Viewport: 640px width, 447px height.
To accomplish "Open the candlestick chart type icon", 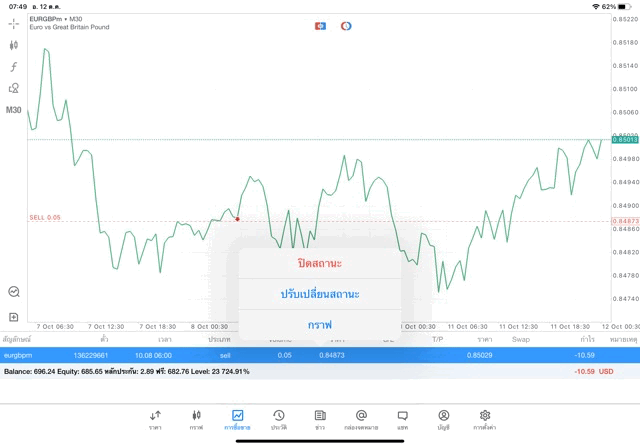I will tap(14, 45).
